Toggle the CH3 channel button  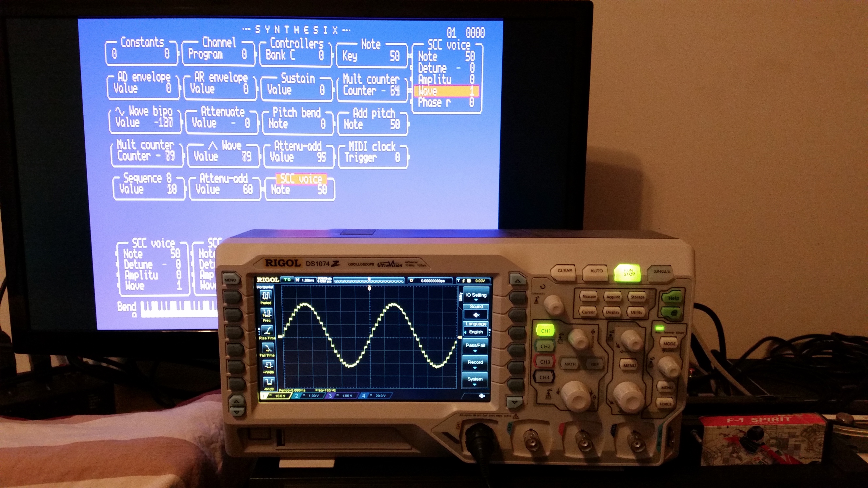tap(544, 362)
